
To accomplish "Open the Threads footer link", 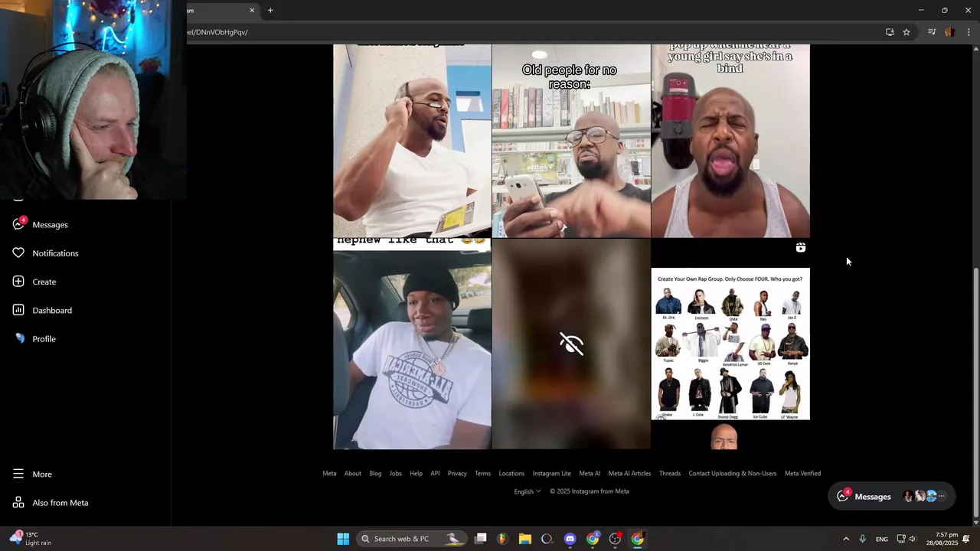I will point(670,473).
